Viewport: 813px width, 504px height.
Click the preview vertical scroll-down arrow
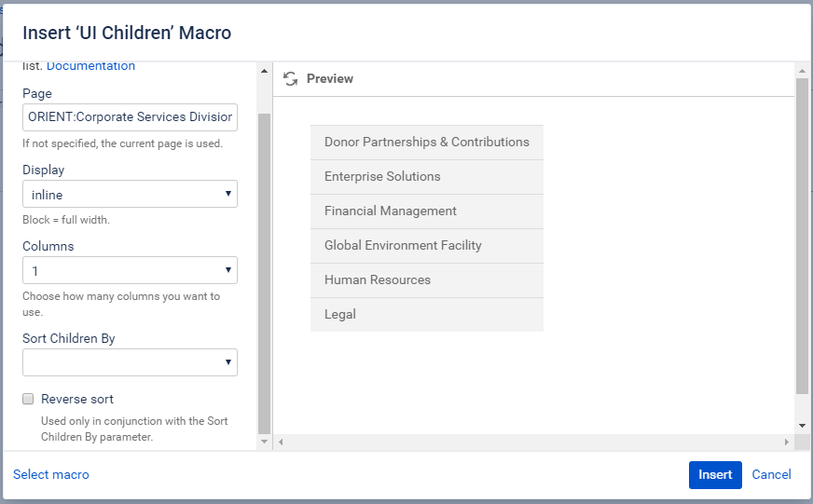[802, 426]
